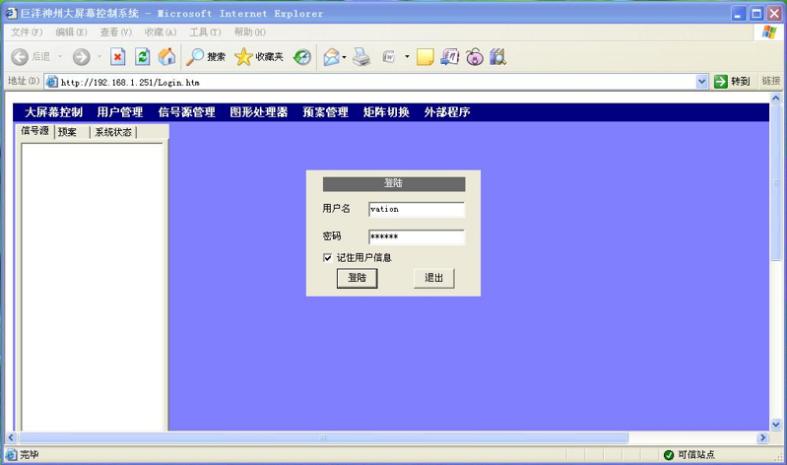This screenshot has width=787, height=465.
Task: Click the 用户名 input field
Action: pos(416,210)
